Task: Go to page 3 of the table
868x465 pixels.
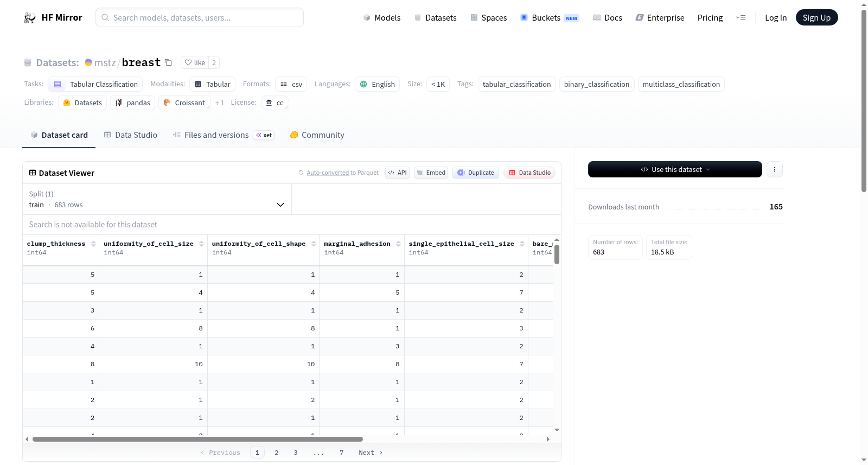Action: click(x=296, y=453)
